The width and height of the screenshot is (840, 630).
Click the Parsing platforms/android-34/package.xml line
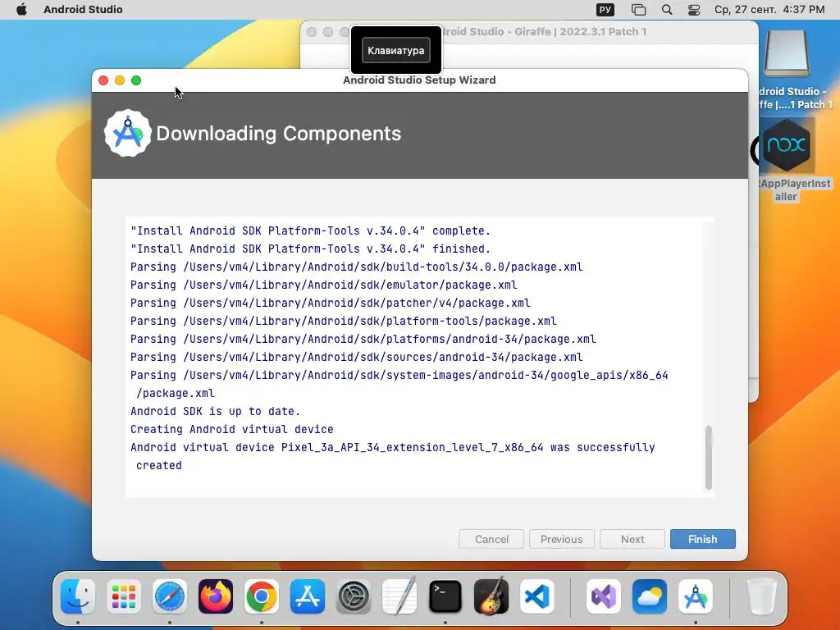tap(363, 339)
